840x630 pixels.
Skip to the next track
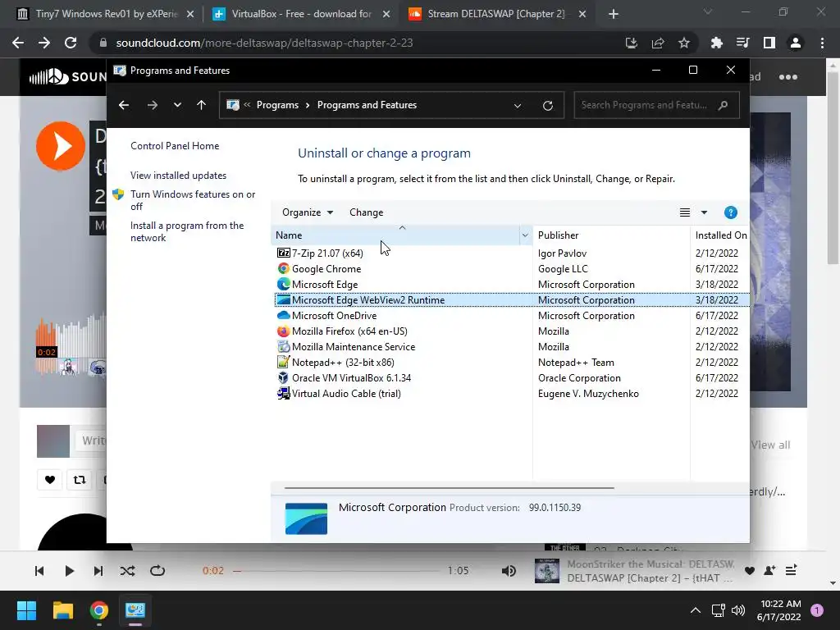98,571
